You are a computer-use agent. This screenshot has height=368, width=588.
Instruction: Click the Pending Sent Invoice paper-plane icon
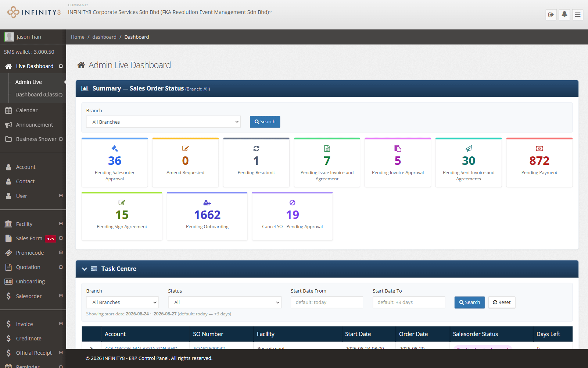coord(469,148)
